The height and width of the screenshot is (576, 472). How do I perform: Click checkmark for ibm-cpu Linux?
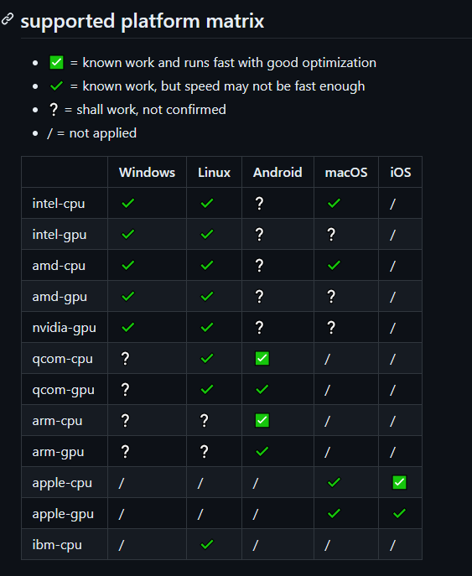[x=207, y=544]
